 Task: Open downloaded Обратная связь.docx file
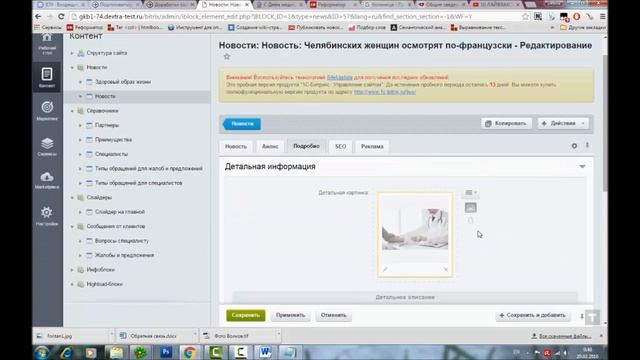153,336
